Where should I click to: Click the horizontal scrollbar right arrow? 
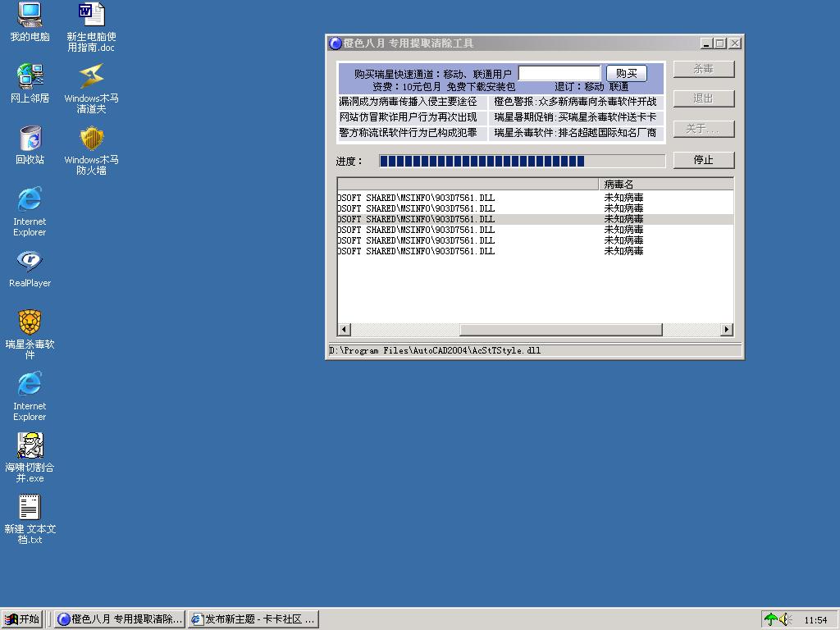click(x=727, y=330)
